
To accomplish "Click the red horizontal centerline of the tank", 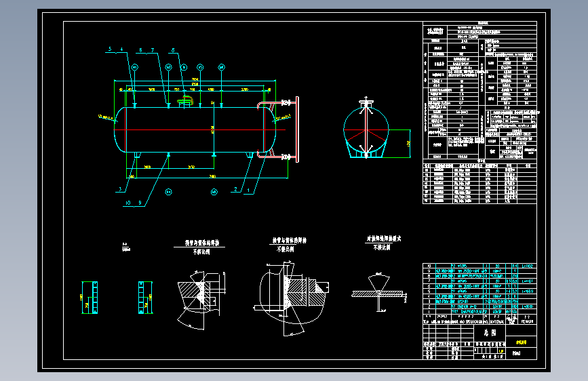I will [x=199, y=130].
